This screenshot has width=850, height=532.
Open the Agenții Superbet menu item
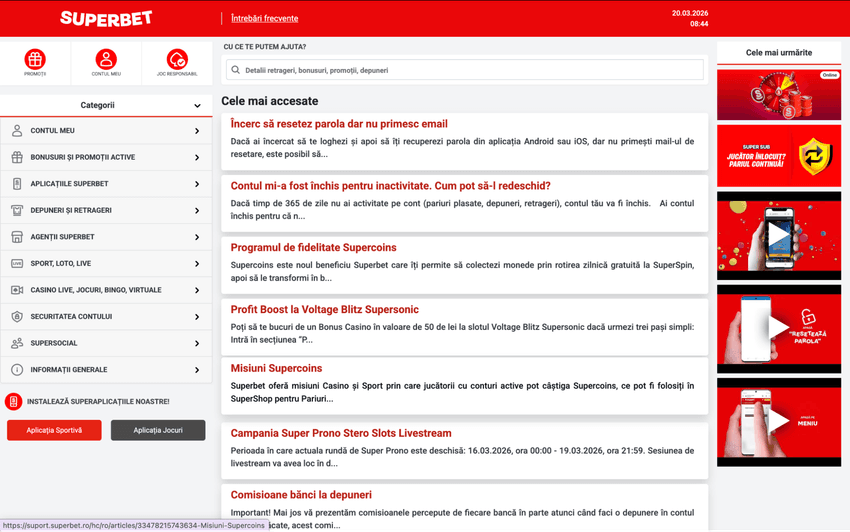(62, 237)
